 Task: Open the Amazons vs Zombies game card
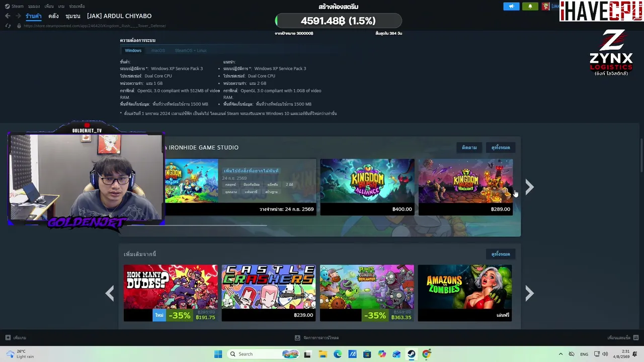(x=465, y=293)
